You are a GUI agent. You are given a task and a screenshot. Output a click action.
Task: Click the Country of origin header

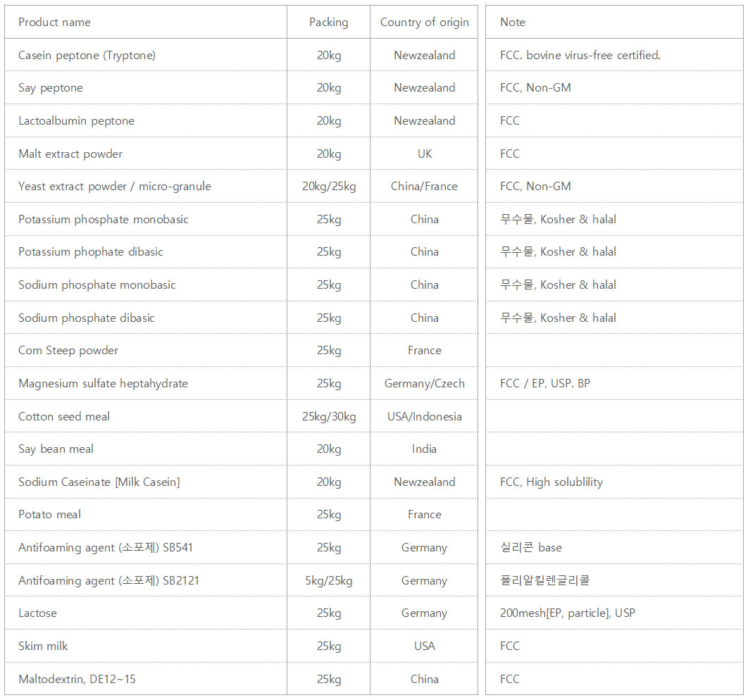coord(424,23)
